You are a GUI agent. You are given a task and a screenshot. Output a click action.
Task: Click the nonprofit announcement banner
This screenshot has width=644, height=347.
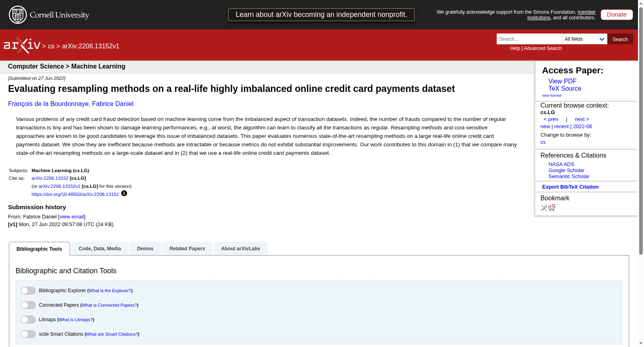pos(321,15)
